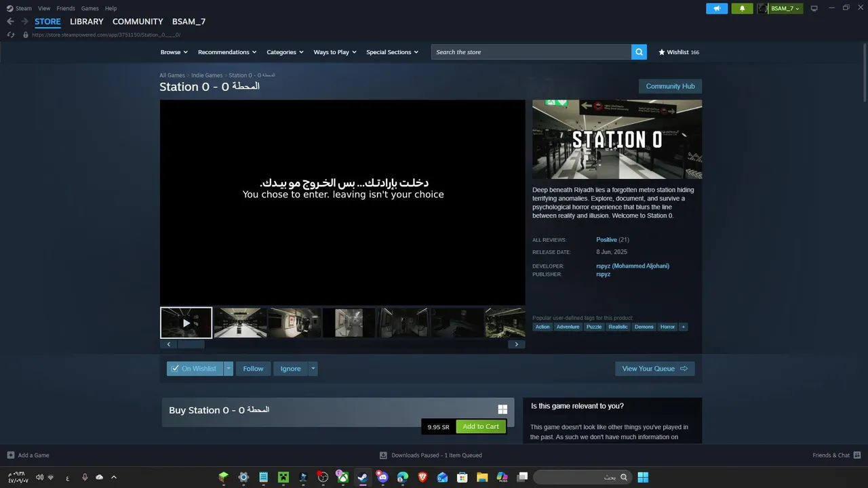
Task: Open the STORE tab
Action: point(47,22)
